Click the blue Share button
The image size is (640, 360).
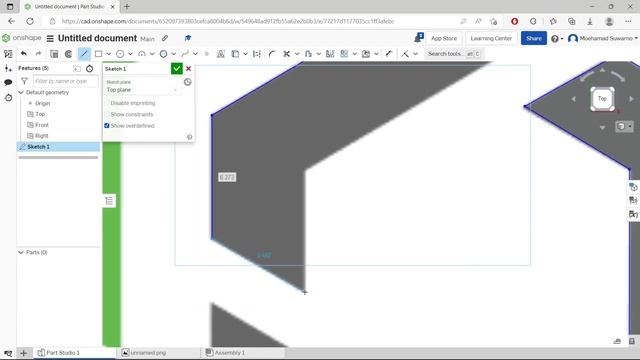(533, 38)
